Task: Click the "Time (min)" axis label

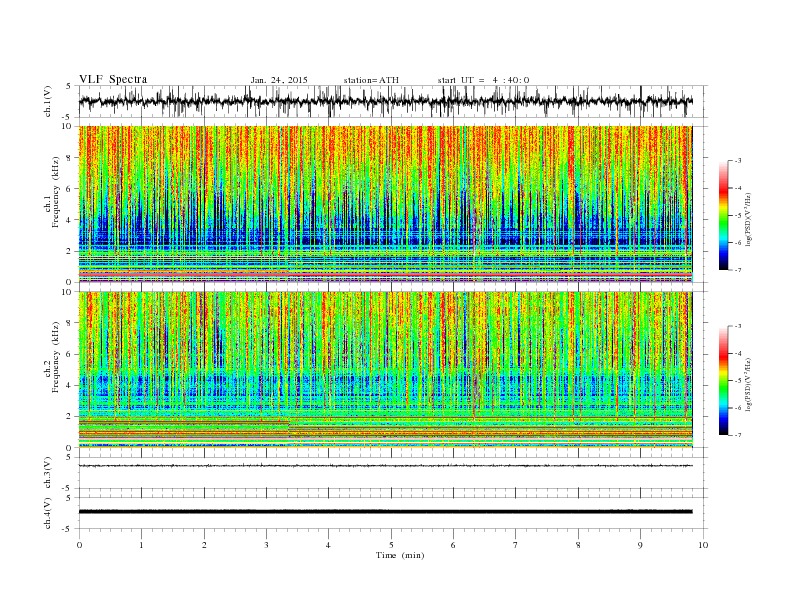Action: tap(400, 555)
